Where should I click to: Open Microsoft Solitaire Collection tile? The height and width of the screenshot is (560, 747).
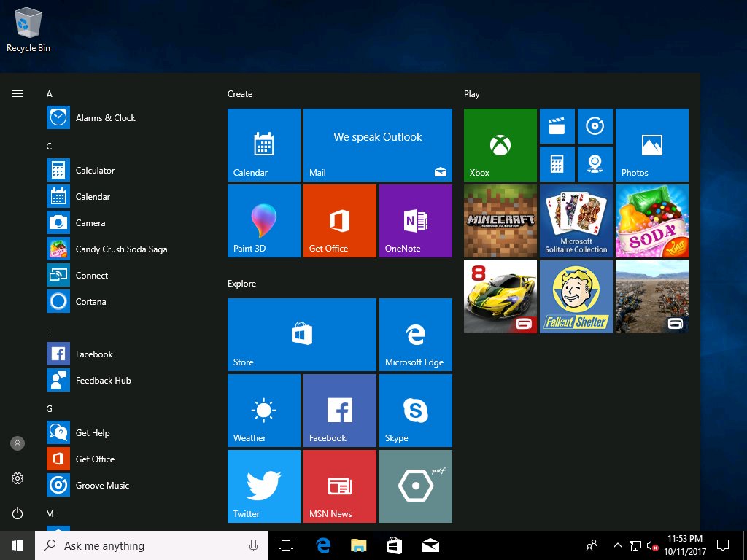(576, 221)
